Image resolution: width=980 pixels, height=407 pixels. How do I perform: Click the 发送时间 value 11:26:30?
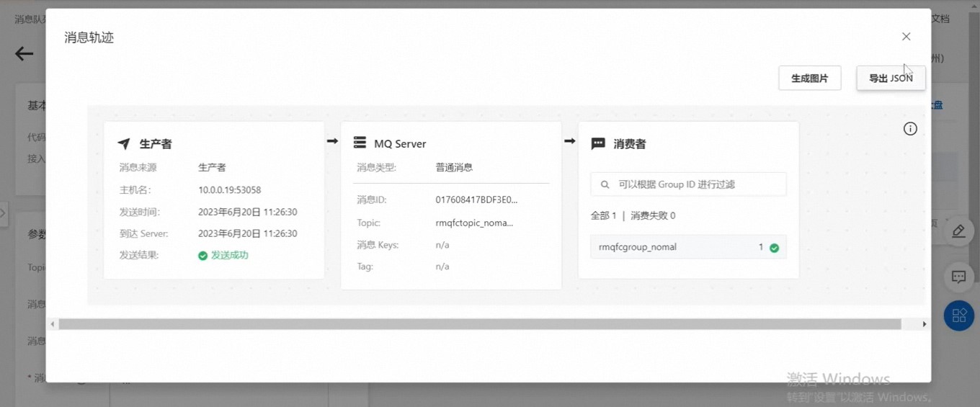247,213
